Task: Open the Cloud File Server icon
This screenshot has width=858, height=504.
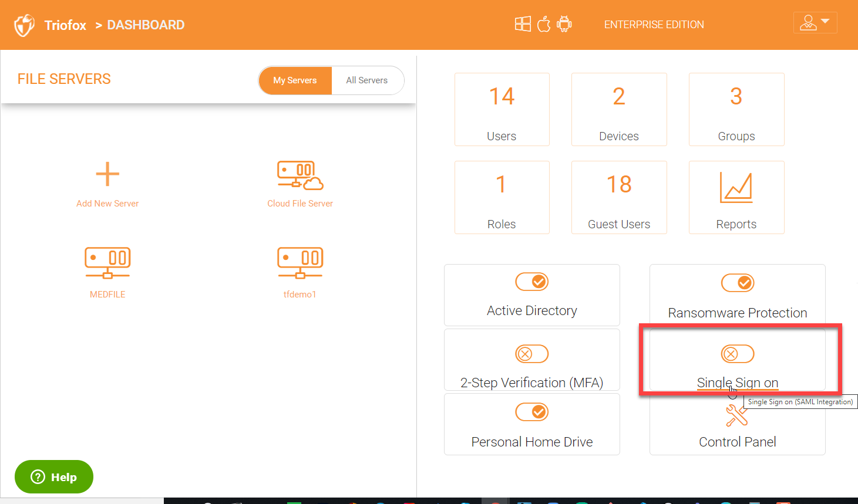Action: point(300,175)
